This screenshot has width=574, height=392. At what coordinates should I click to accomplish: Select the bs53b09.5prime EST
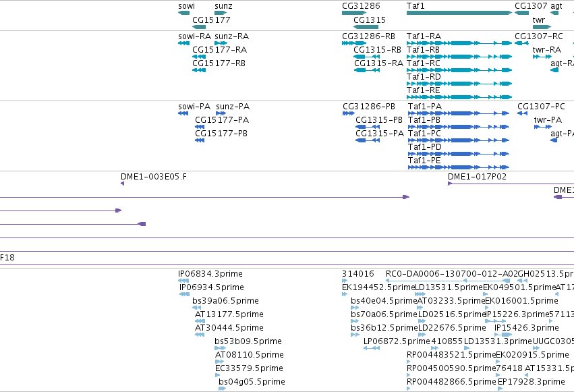point(219,348)
